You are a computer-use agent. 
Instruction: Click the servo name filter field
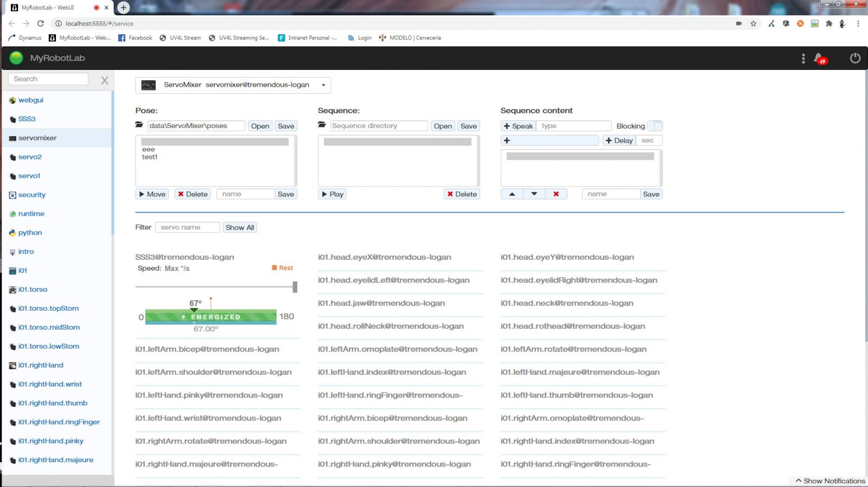[188, 227]
